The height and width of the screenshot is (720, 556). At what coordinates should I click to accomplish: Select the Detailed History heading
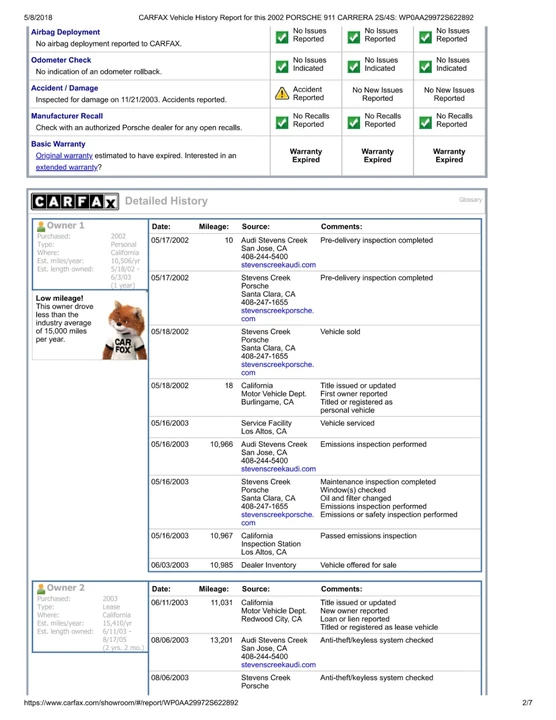pyautogui.click(x=166, y=201)
